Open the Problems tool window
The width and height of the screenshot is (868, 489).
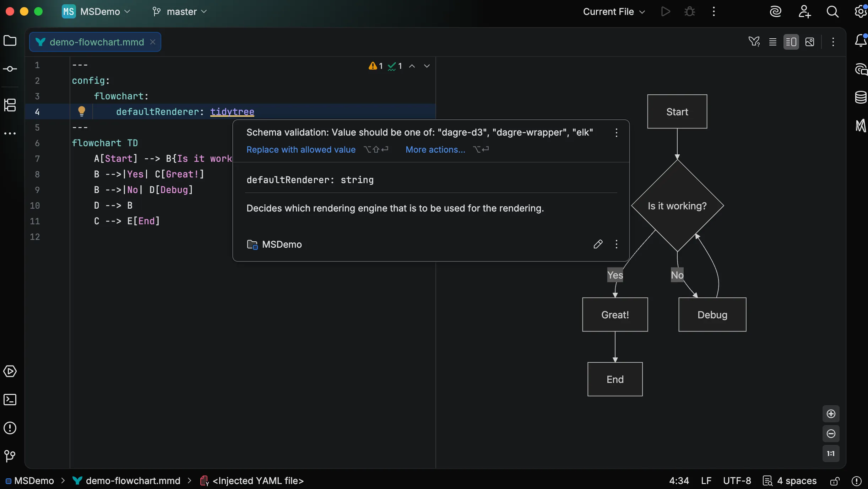coord(10,428)
